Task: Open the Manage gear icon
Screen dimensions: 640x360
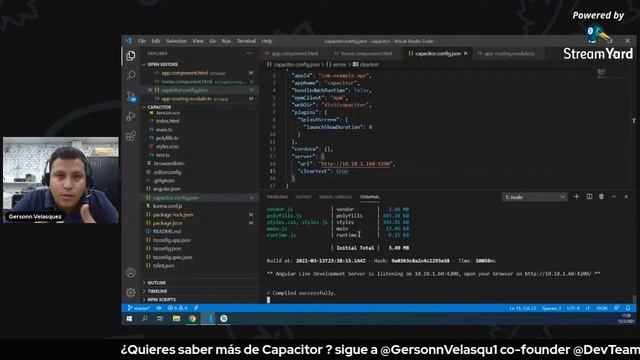Action: tap(131, 292)
